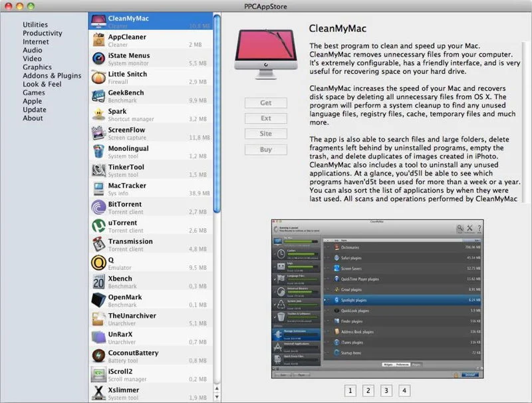Click the Site button

tap(266, 134)
